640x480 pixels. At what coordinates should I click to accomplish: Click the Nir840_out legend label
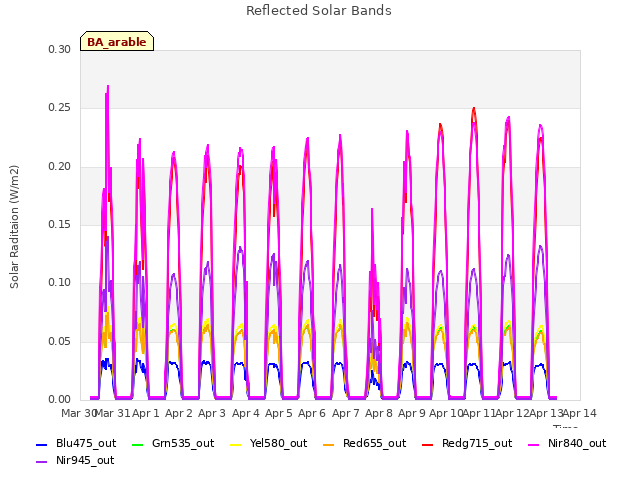[x=577, y=443]
